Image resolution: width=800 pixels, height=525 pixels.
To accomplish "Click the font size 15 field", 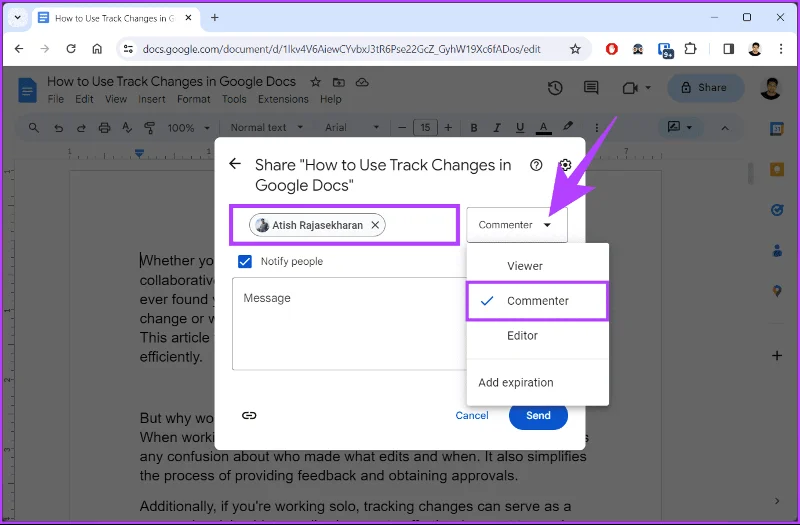I will point(425,128).
